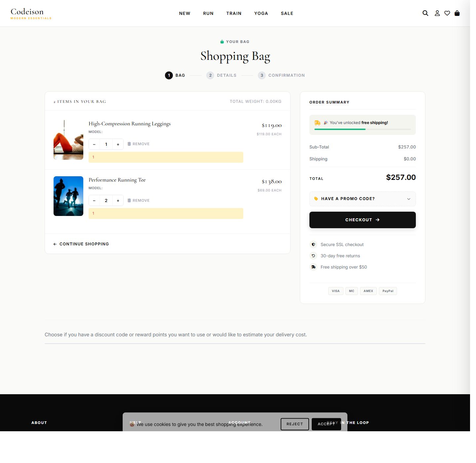476x463 pixels.
Task: Select the SALE menu item
Action: [287, 13]
